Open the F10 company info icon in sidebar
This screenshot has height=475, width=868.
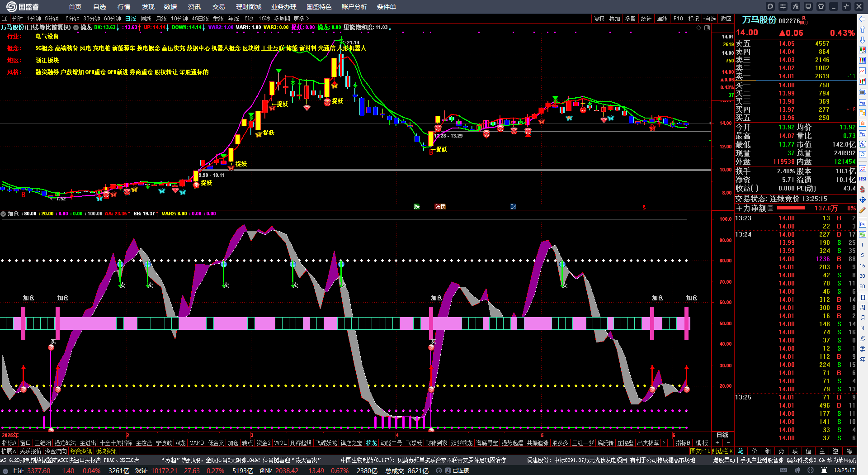(863, 103)
